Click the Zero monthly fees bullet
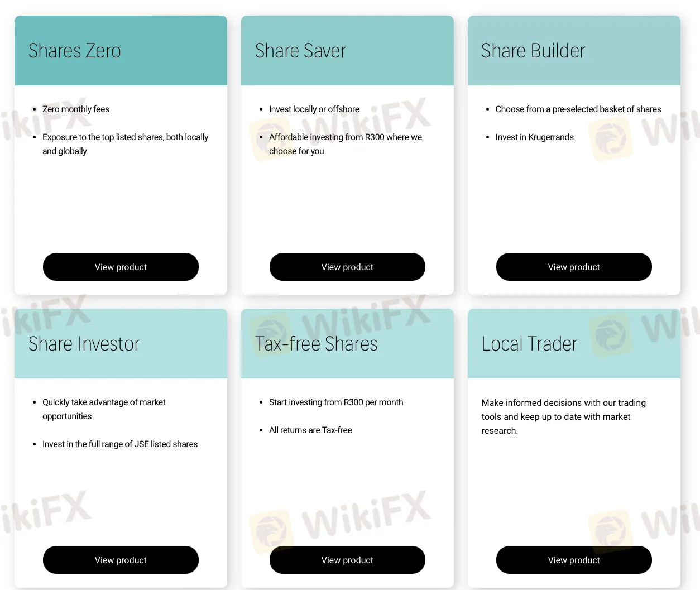The width and height of the screenshot is (700, 590). pyautogui.click(x=76, y=109)
